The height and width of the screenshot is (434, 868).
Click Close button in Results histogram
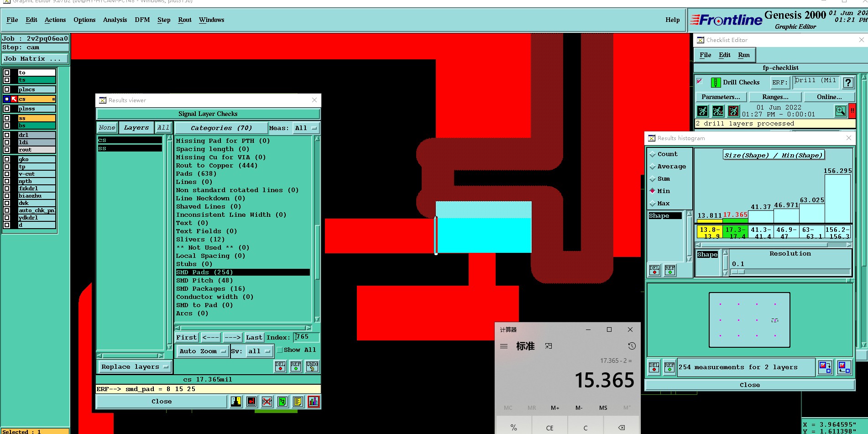(750, 385)
